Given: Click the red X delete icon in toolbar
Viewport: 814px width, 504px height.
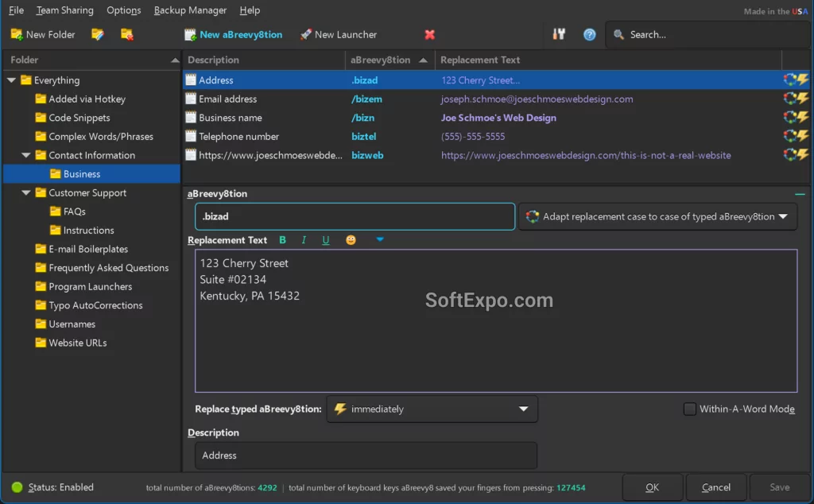Looking at the screenshot, I should [x=430, y=35].
